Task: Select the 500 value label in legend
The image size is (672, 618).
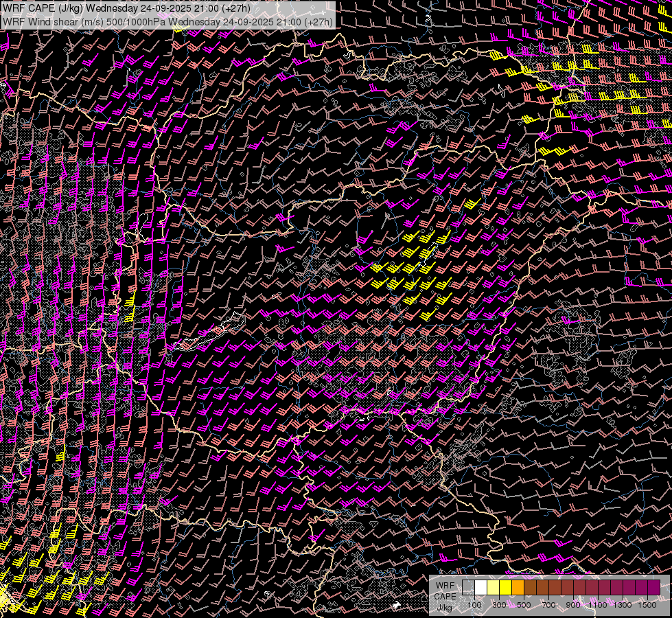Action: [524, 605]
